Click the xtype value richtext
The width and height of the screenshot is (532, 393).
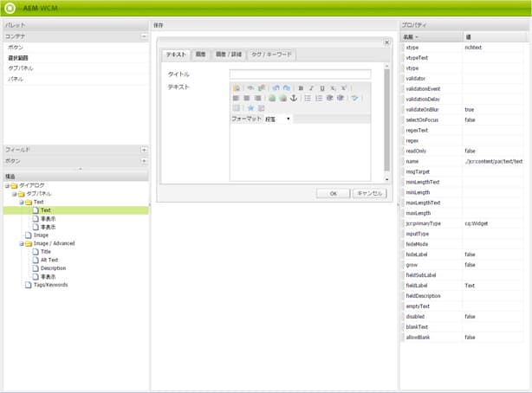tap(473, 48)
